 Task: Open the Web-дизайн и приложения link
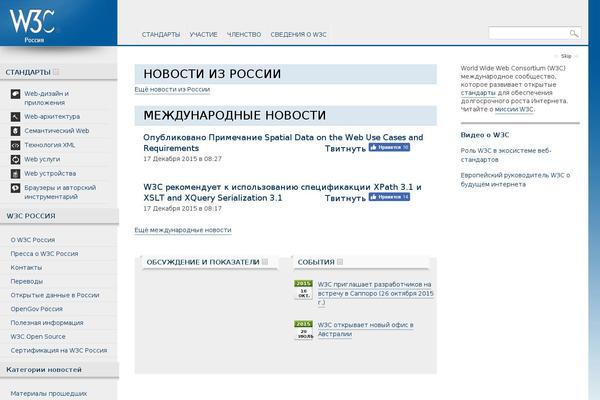coord(47,98)
